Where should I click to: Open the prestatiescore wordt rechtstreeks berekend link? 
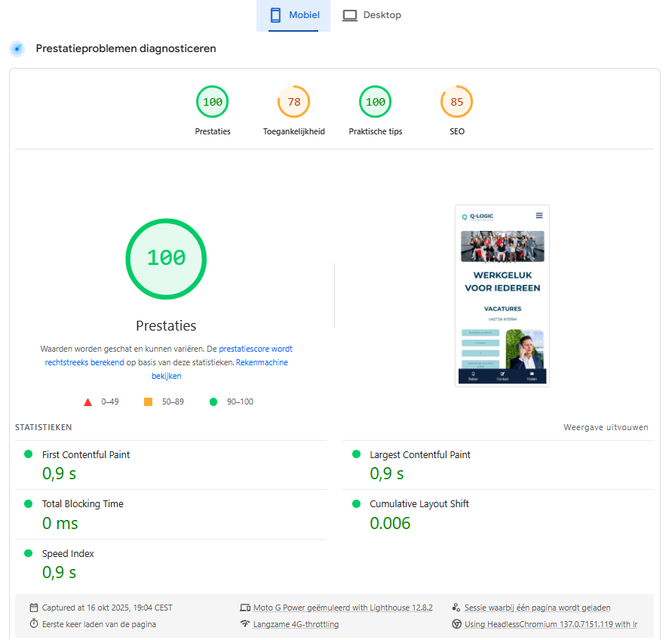pos(256,349)
